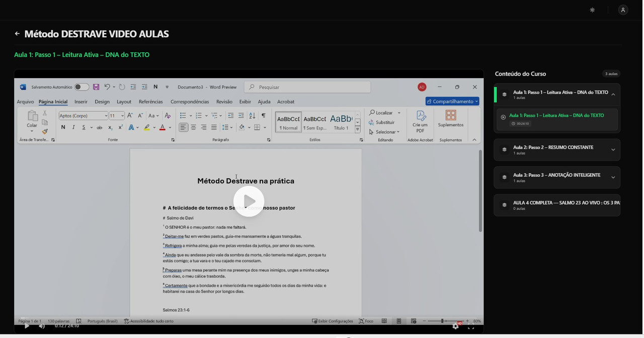
Task: Toggle Underline (S) formatting
Action: click(84, 127)
